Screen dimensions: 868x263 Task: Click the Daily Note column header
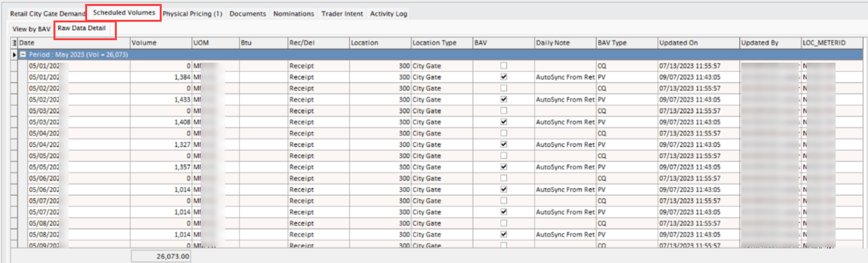tap(565, 43)
